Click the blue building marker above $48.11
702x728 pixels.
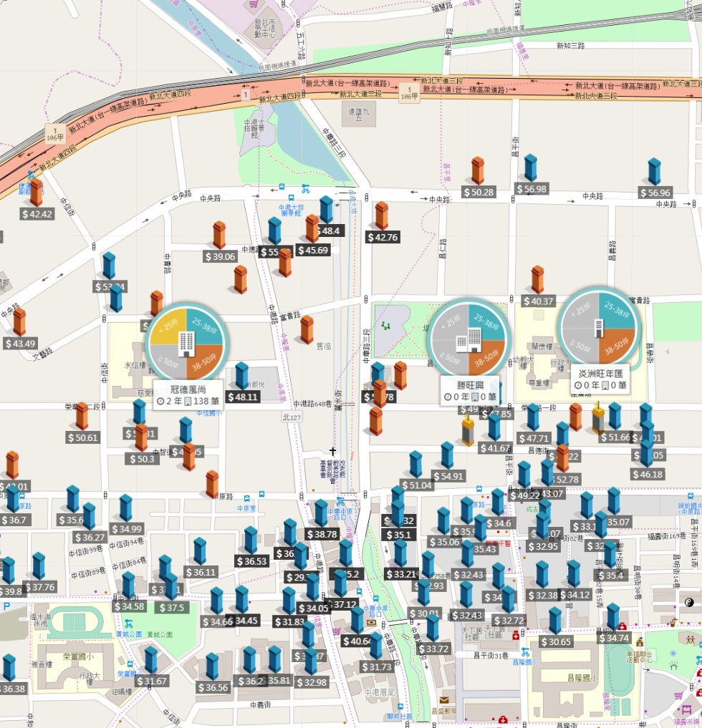coord(241,375)
